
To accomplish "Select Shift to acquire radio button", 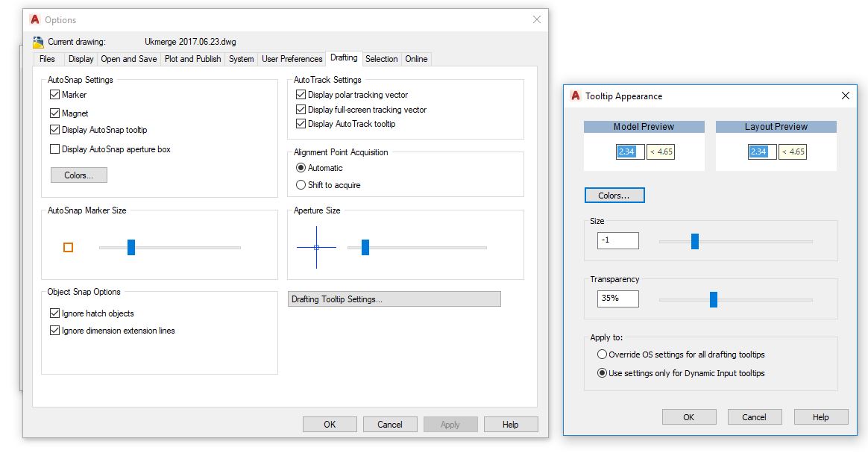I will point(301,185).
